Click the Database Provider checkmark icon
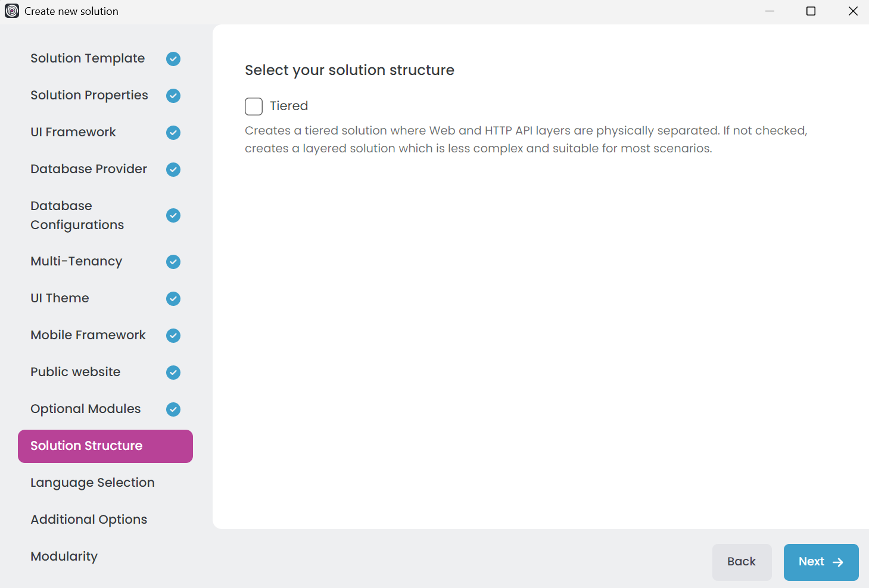Image resolution: width=869 pixels, height=588 pixels. [173, 170]
